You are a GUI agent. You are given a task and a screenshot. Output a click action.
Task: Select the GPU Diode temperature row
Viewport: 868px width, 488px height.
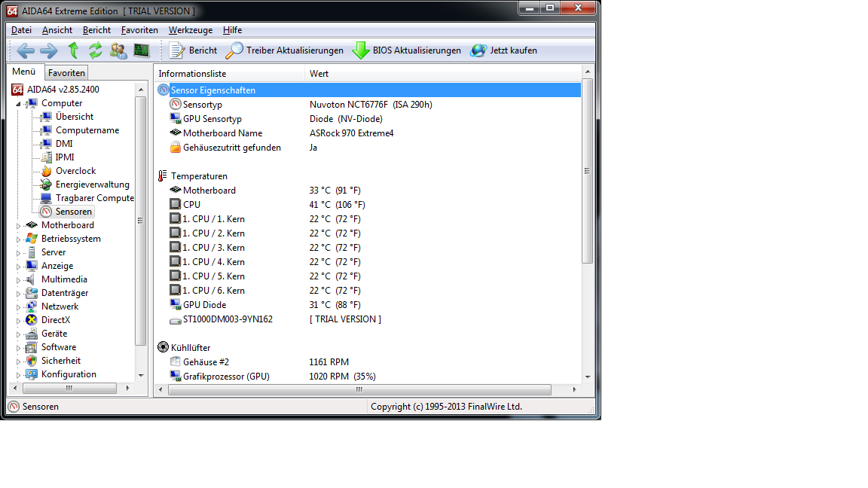tap(368, 305)
